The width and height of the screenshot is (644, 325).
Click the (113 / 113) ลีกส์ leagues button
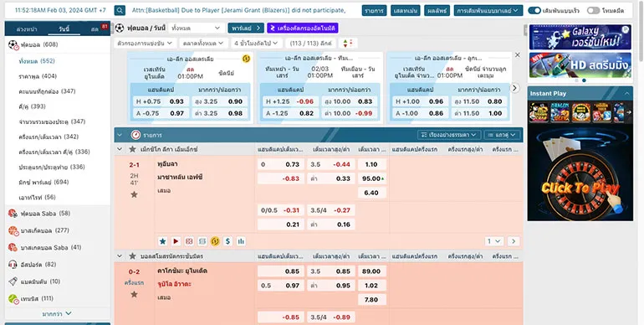pos(311,44)
